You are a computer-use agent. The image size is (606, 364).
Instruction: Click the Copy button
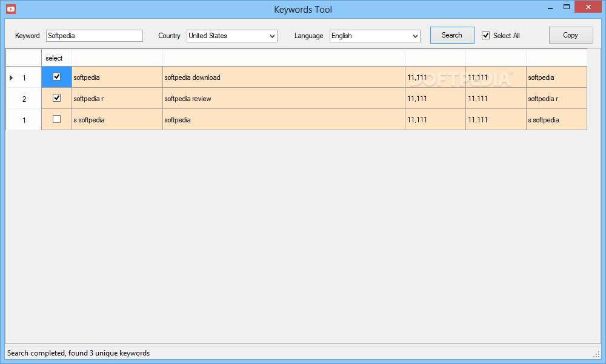571,35
